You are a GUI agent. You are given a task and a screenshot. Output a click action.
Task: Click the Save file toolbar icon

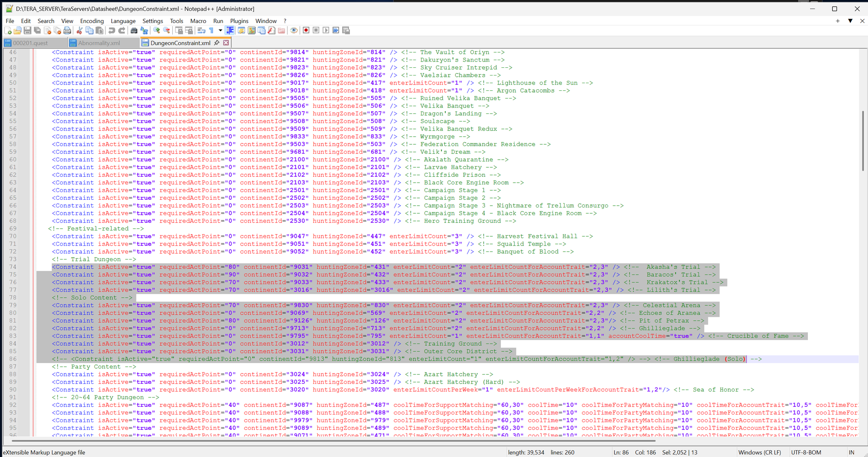[x=28, y=31]
